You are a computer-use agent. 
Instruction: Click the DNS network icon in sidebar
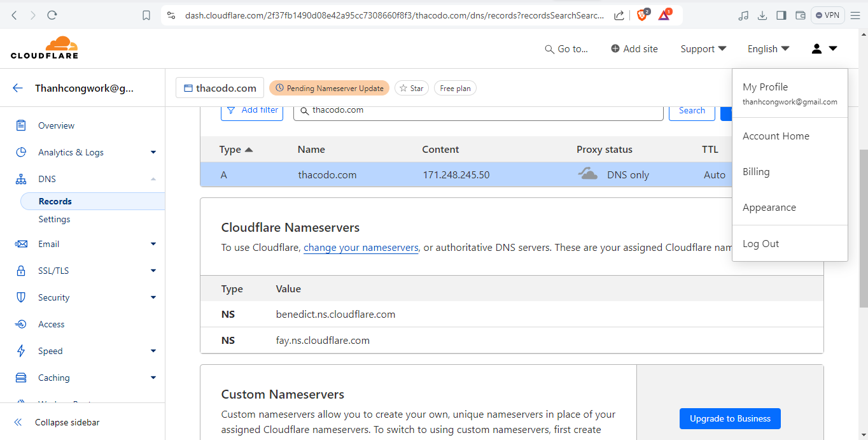pos(21,179)
